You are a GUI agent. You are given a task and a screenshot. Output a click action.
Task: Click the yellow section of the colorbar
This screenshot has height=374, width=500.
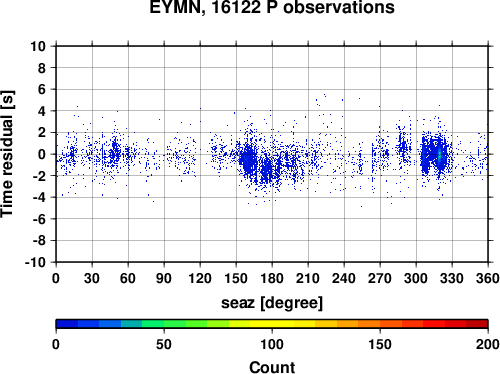(x=272, y=323)
